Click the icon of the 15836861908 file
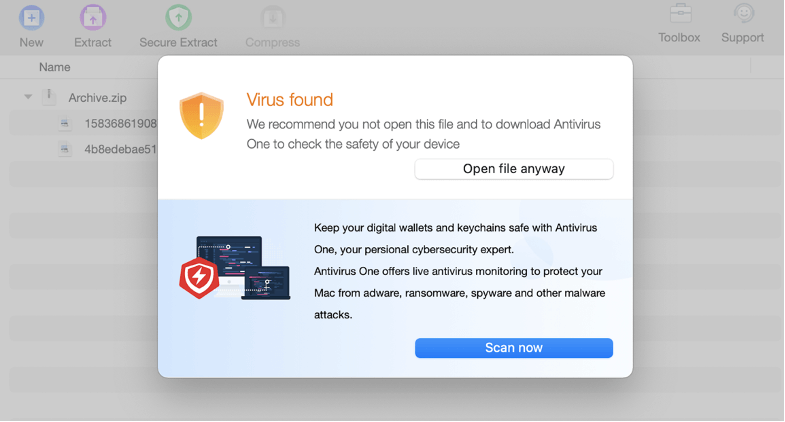785x422 pixels. click(x=65, y=124)
